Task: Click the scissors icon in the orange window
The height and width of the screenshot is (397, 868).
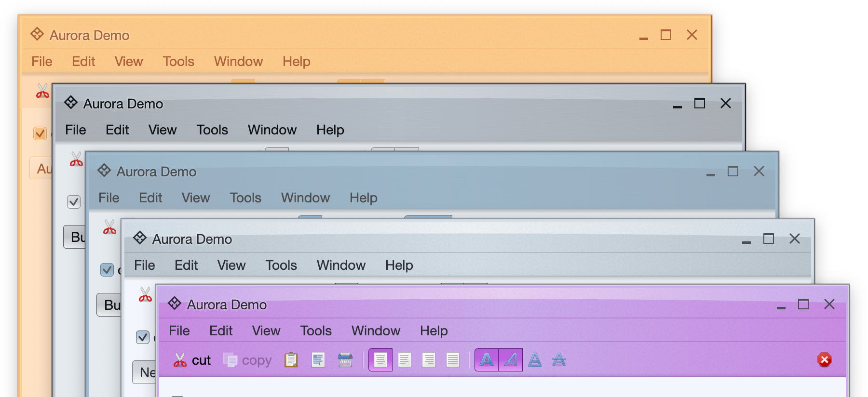Action: [x=42, y=91]
